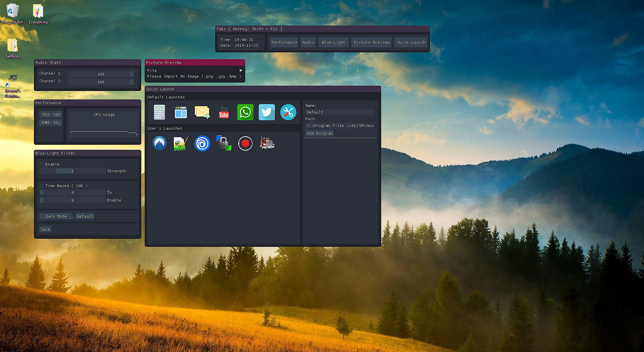Click the Path input field
644x352 pixels.
coord(340,126)
